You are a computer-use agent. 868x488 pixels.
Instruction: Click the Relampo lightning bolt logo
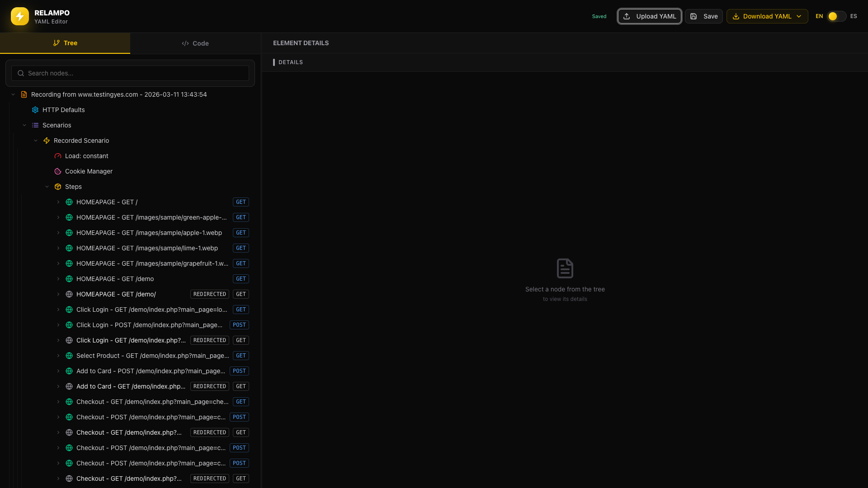pyautogui.click(x=19, y=16)
